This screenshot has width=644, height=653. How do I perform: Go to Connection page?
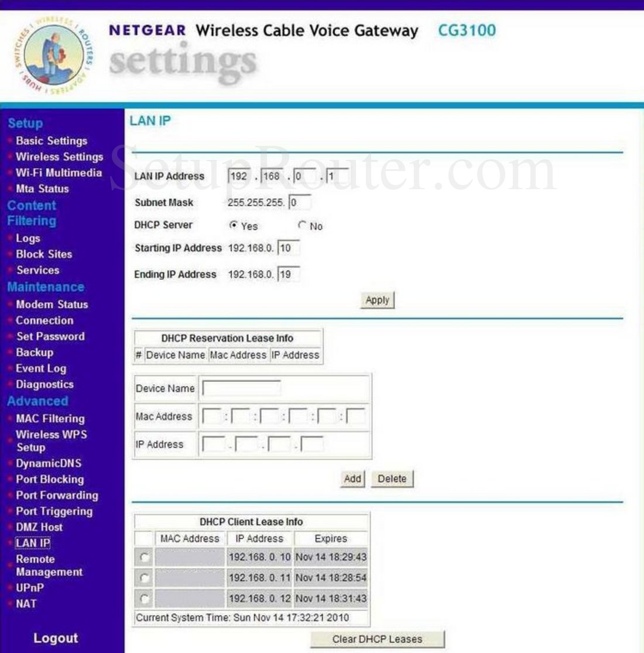tap(44, 320)
